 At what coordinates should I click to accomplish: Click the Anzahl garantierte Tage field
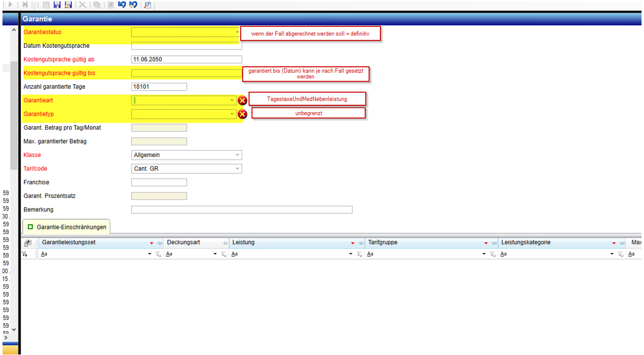click(159, 87)
